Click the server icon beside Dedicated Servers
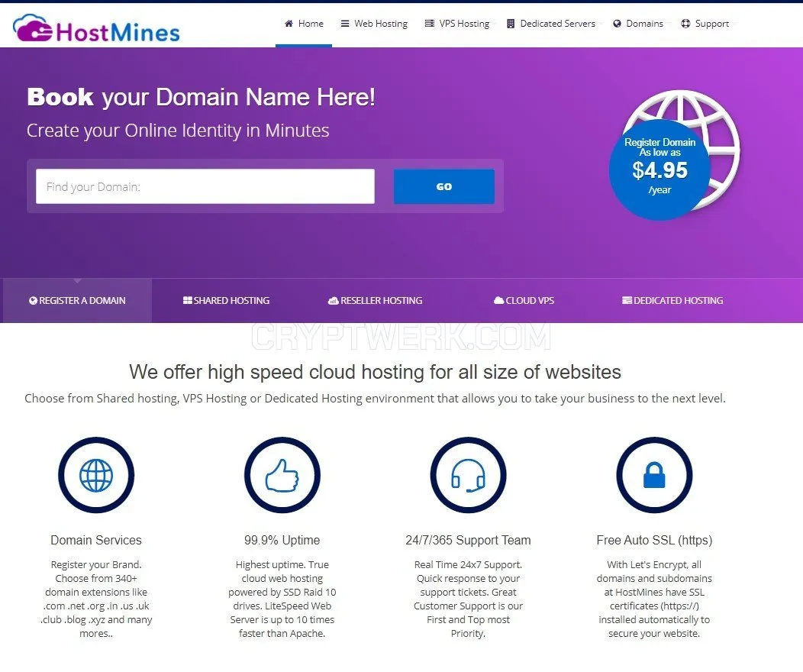This screenshot has width=803, height=672. coord(511,24)
